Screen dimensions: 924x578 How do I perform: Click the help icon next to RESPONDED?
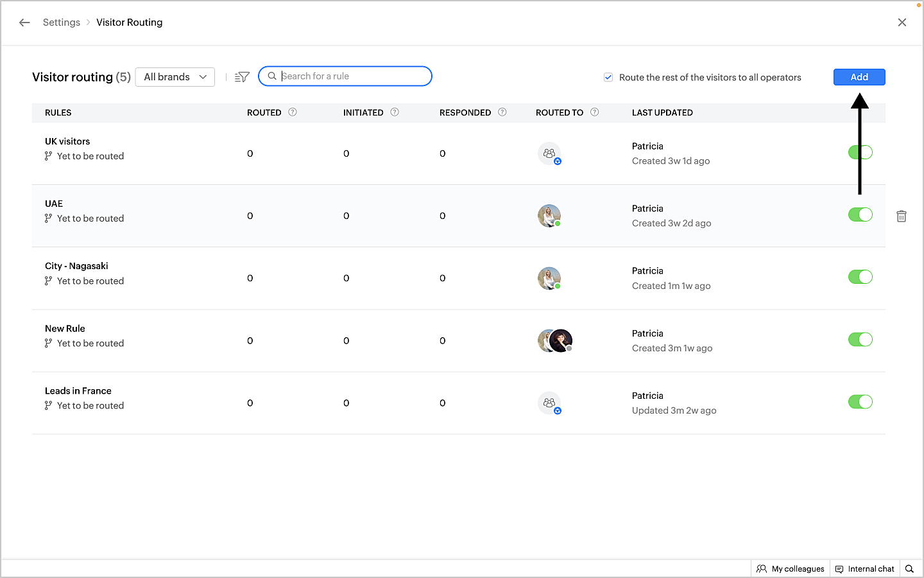(502, 112)
